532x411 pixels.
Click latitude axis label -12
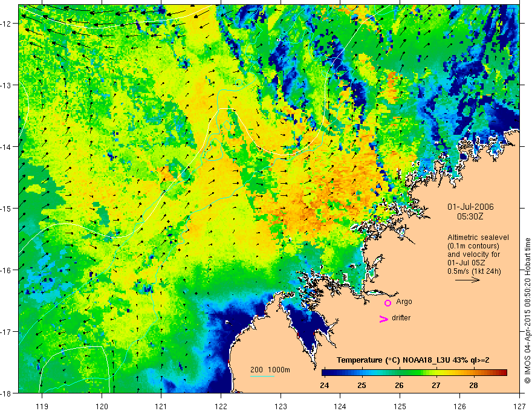(x=7, y=24)
